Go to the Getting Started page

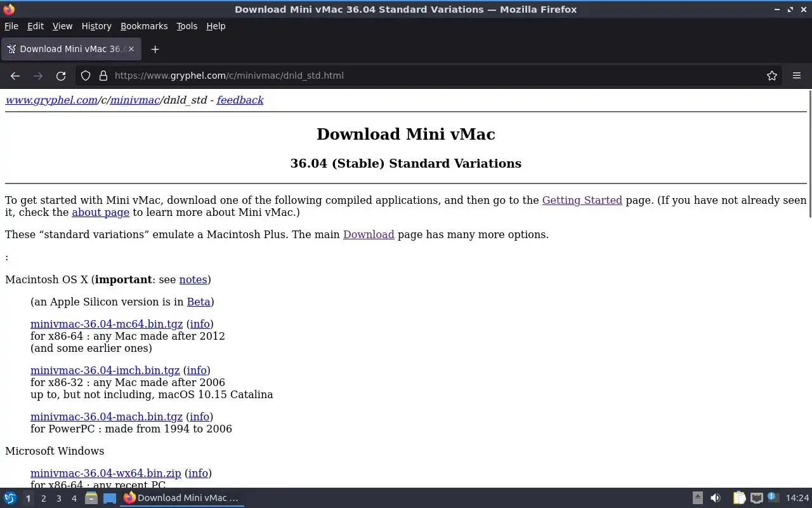582,200
